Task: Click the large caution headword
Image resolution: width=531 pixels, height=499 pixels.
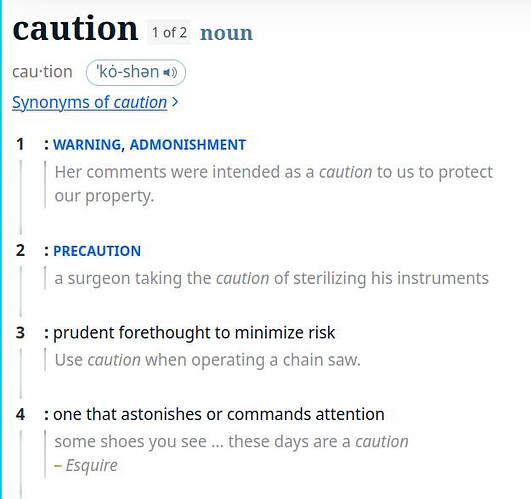Action: pos(75,29)
